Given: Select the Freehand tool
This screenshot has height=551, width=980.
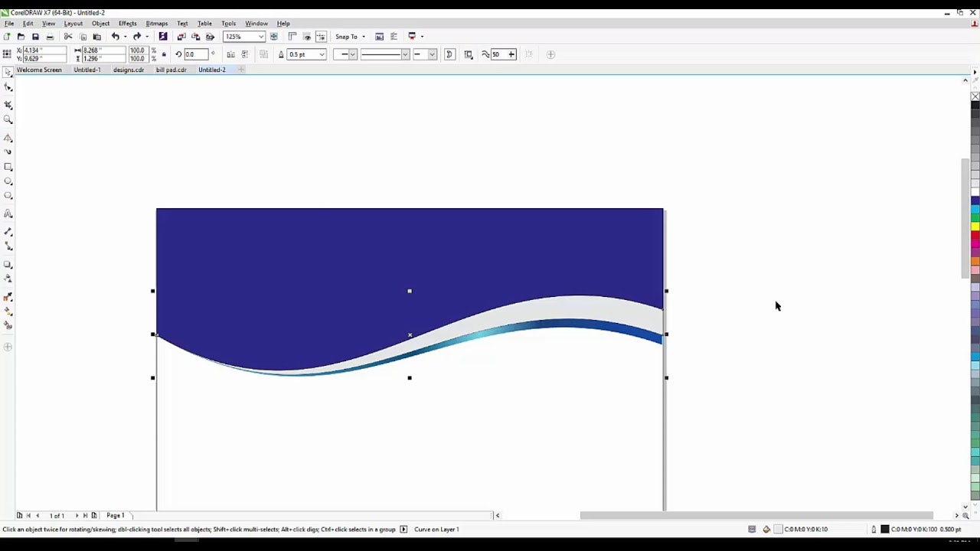Looking at the screenshot, I should 8,138.
